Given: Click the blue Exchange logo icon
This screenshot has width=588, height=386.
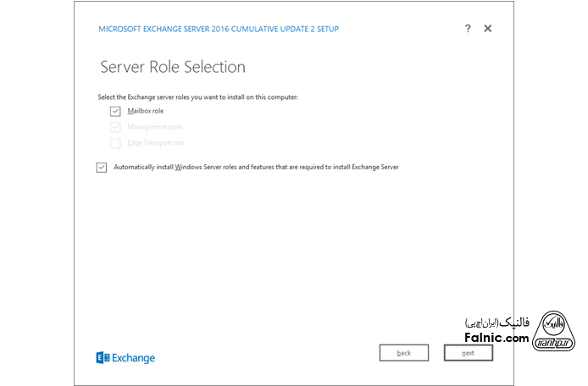Looking at the screenshot, I should click(x=102, y=358).
